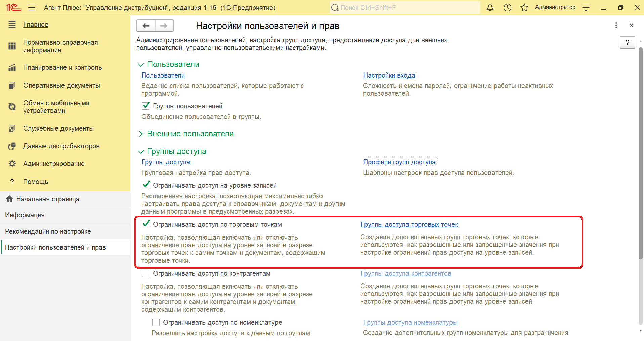The image size is (644, 341).
Task: Switch to Рекомендации по настройке tab
Action: [x=65, y=231]
